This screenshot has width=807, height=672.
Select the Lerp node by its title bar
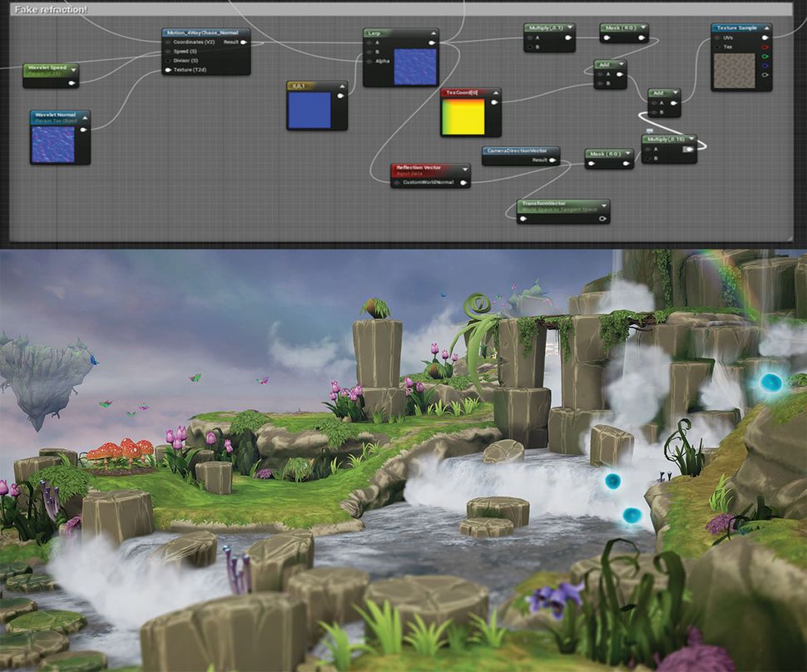pyautogui.click(x=374, y=32)
